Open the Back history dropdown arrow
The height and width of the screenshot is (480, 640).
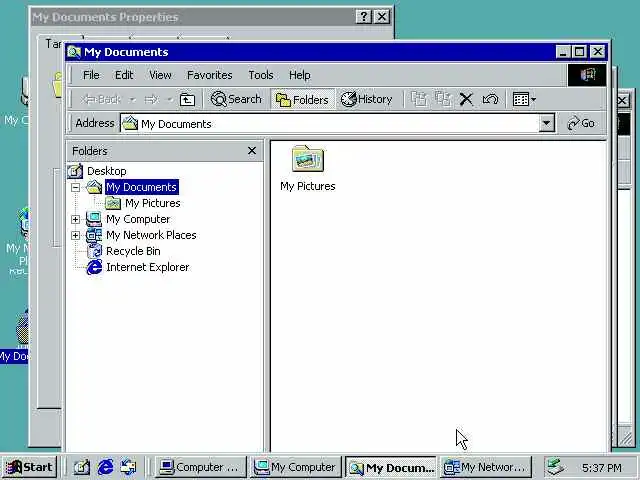coord(132,99)
